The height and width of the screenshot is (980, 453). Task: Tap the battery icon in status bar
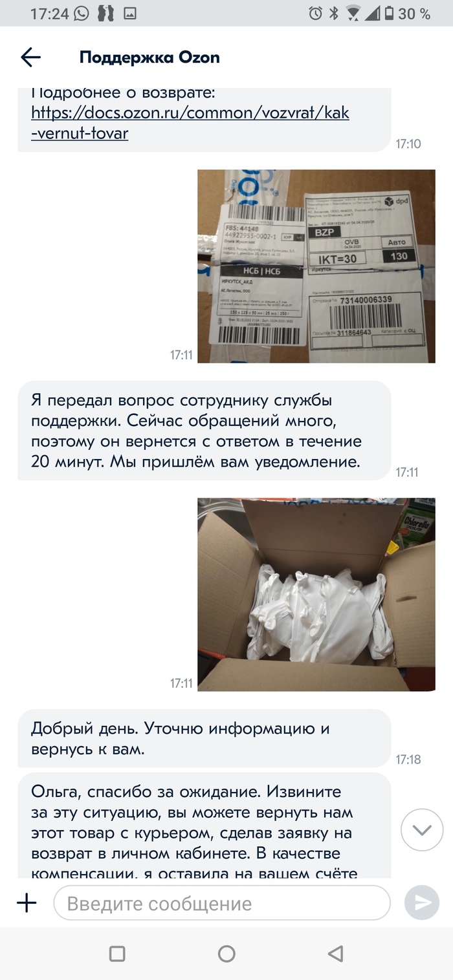[x=388, y=13]
